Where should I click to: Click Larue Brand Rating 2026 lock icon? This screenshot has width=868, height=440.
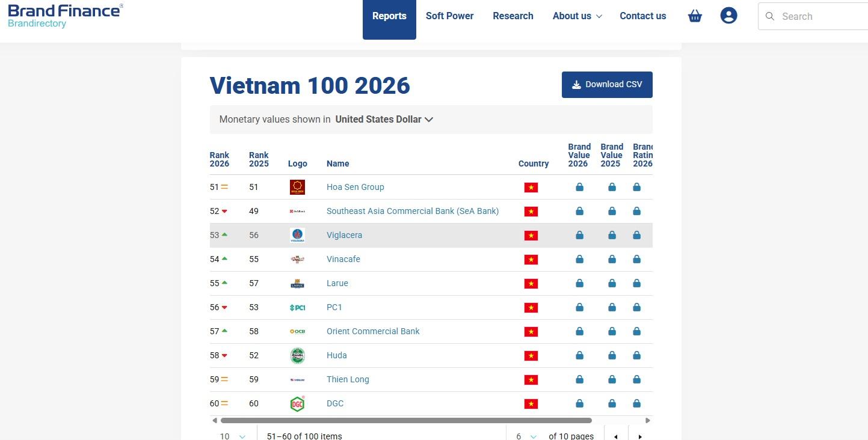tap(636, 283)
